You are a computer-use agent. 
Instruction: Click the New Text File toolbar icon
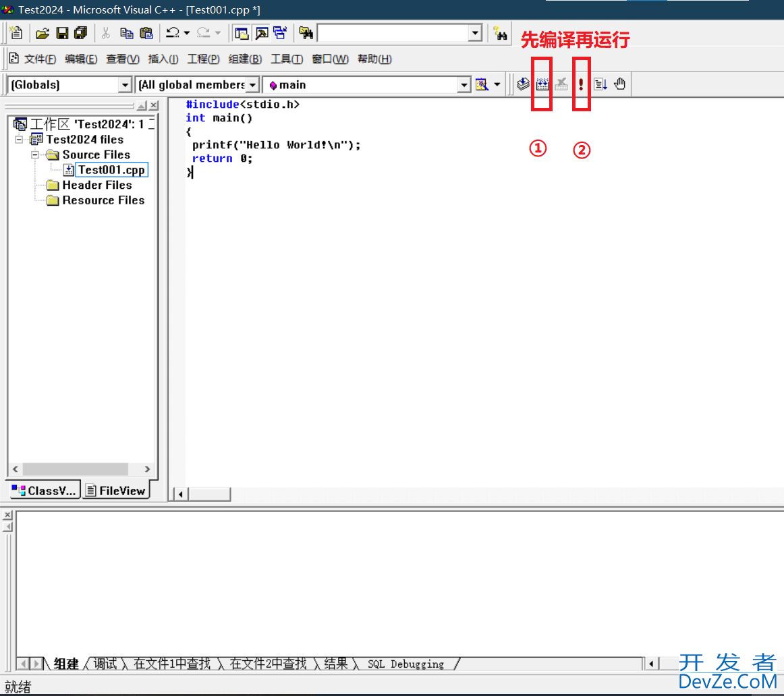pyautogui.click(x=16, y=33)
